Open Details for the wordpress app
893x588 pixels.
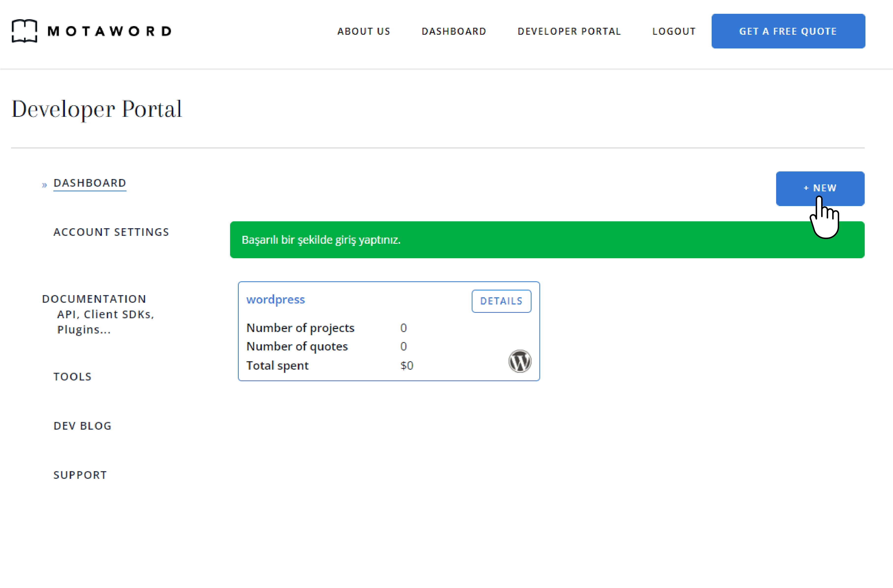pos(501,301)
